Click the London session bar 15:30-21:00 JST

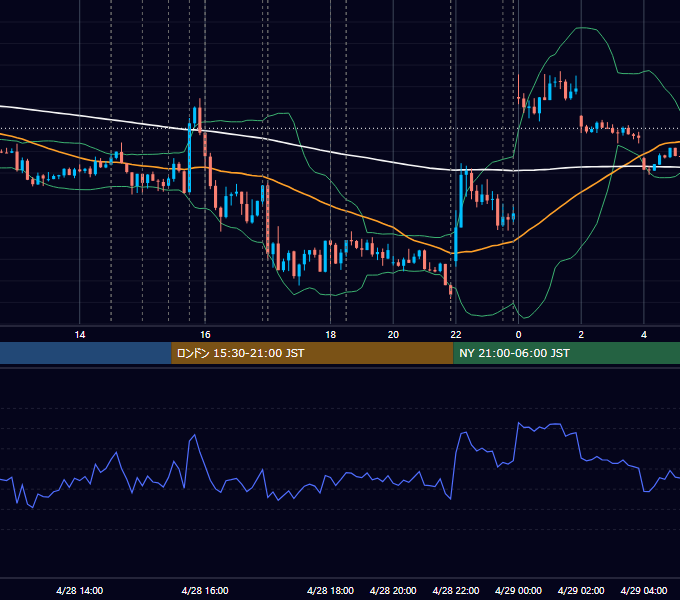(x=312, y=353)
